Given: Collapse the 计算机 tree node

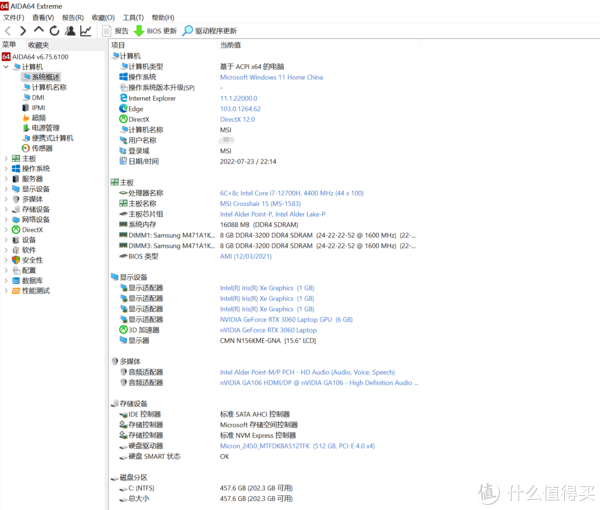Looking at the screenshot, I should 6,67.
